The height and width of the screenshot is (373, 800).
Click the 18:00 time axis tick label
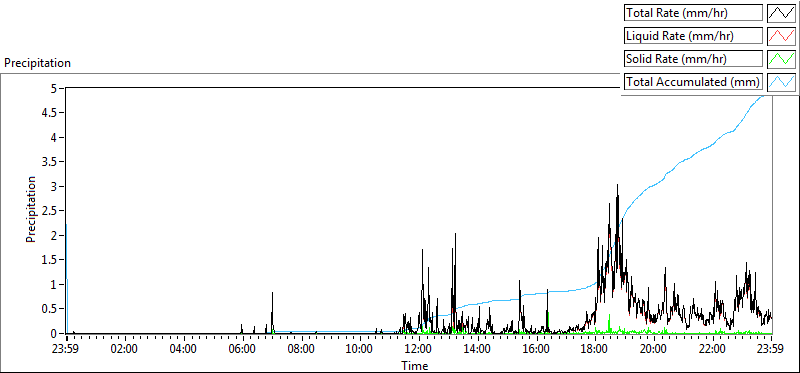click(595, 350)
